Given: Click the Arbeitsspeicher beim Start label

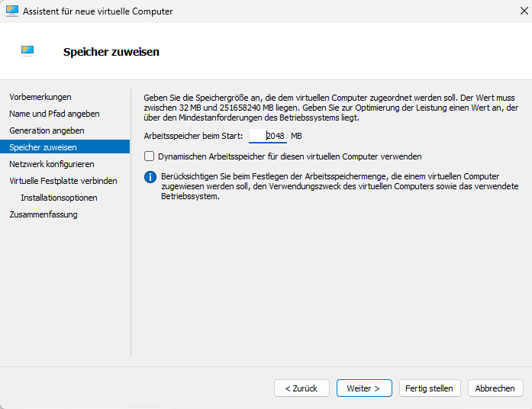Looking at the screenshot, I should pyautogui.click(x=193, y=136).
